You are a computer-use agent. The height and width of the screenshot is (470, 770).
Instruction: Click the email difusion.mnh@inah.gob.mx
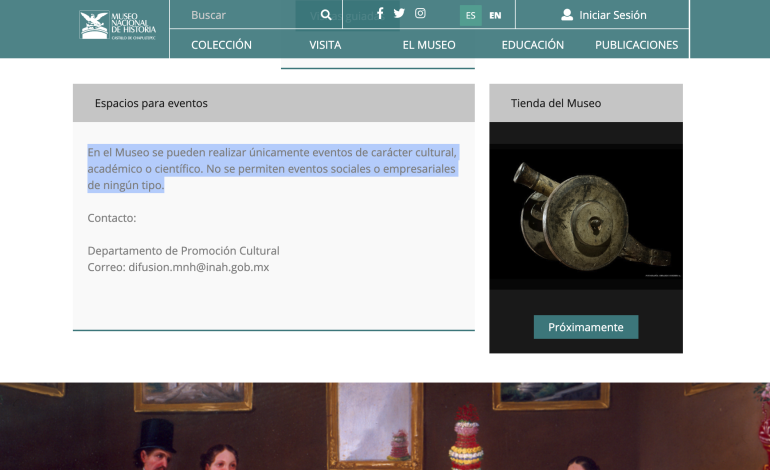tap(199, 267)
